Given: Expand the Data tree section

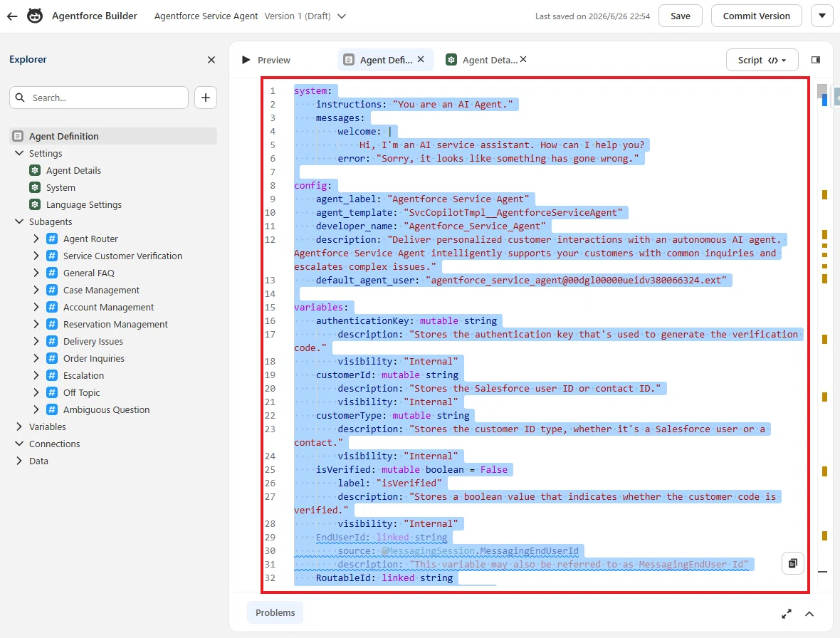Looking at the screenshot, I should click(x=19, y=461).
